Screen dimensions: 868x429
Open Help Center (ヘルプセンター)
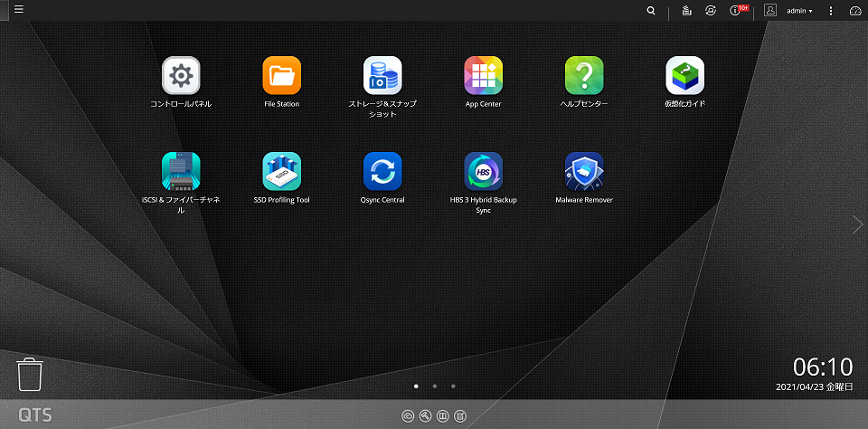584,75
